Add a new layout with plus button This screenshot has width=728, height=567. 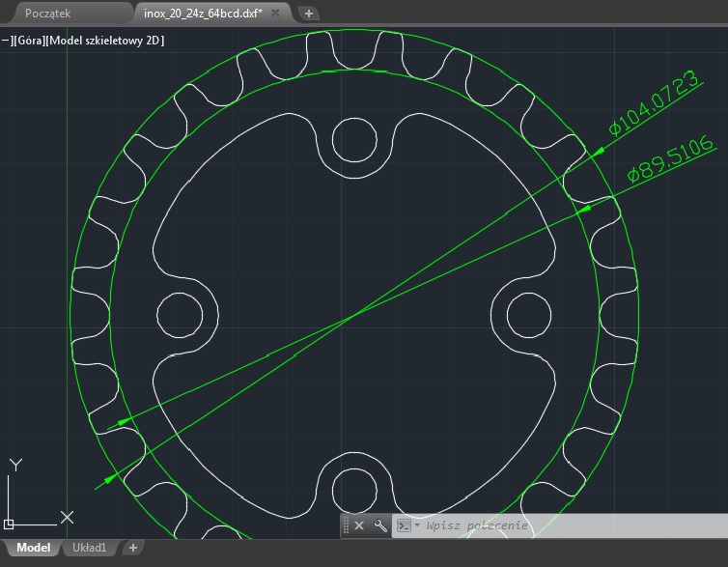tap(133, 548)
